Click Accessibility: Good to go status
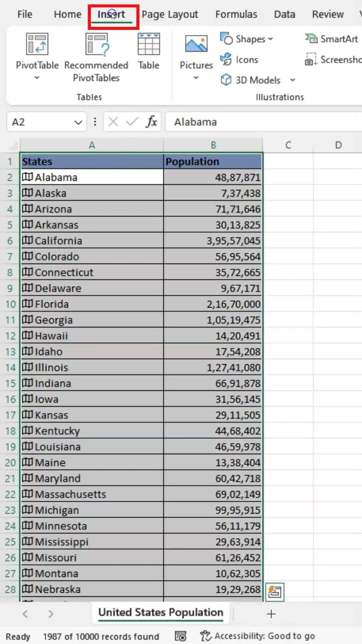362x644 pixels. point(258,636)
